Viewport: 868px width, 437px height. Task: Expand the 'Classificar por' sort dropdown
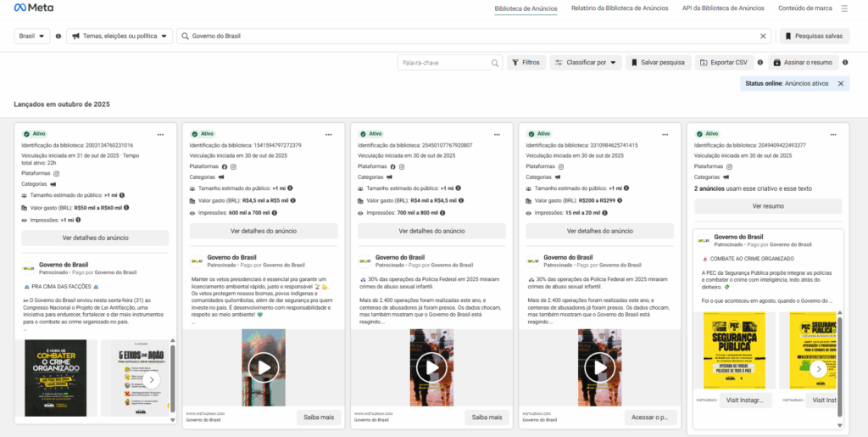[x=585, y=63]
